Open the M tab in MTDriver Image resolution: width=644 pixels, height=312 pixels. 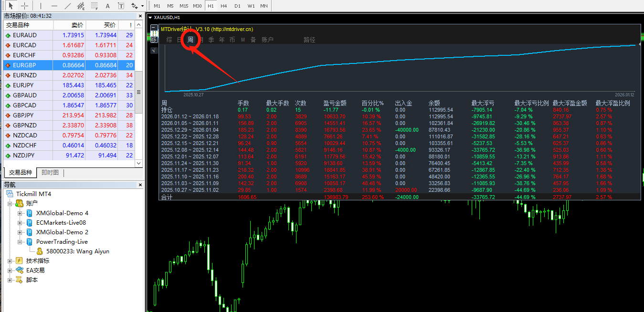[243, 40]
